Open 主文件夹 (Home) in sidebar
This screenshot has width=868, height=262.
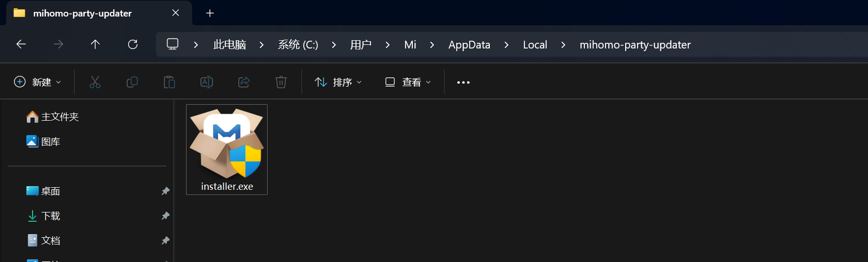53,117
